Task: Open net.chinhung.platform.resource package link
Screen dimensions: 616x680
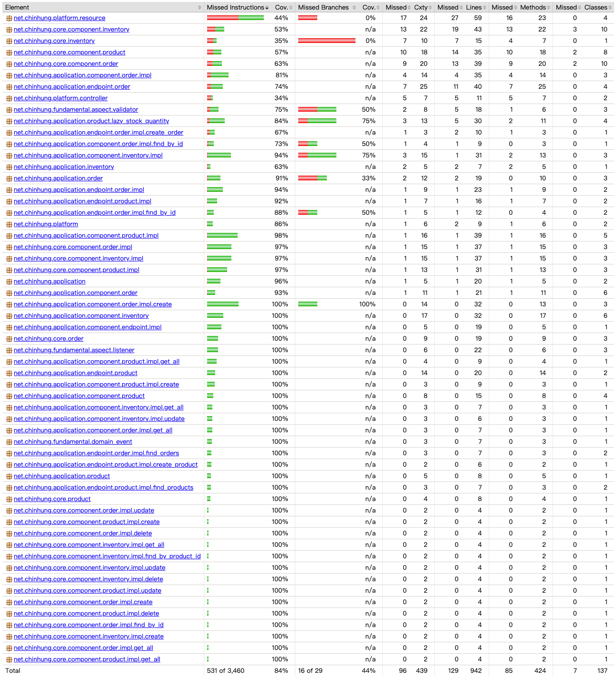Action: (60, 18)
